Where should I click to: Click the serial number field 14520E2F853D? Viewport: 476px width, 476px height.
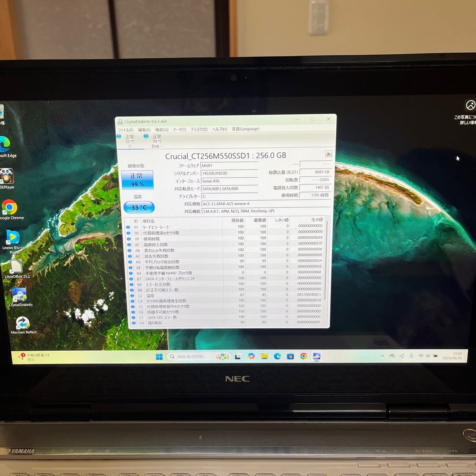click(x=229, y=173)
